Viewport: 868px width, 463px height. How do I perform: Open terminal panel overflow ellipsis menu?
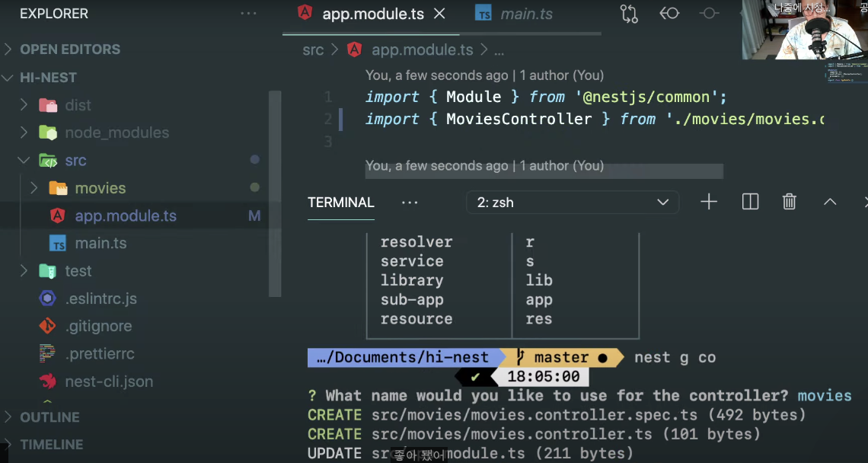point(410,203)
